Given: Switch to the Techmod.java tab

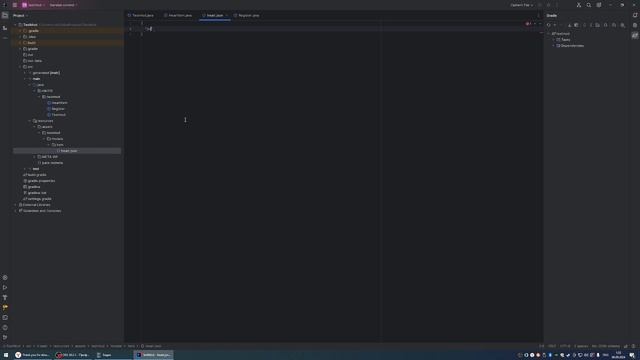Looking at the screenshot, I should (x=141, y=16).
